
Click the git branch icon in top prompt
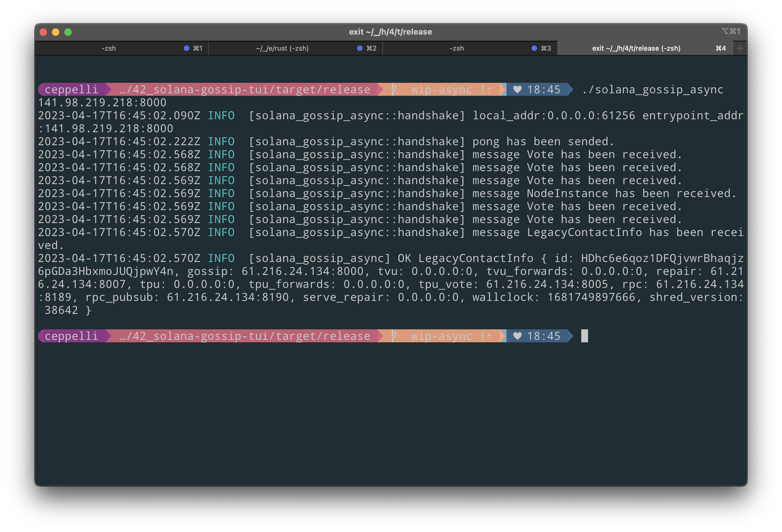click(x=394, y=90)
